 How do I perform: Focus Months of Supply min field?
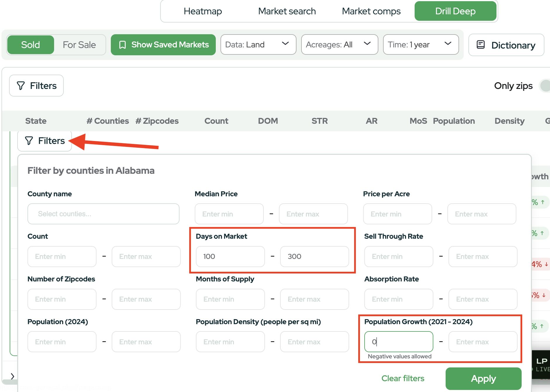coord(230,299)
